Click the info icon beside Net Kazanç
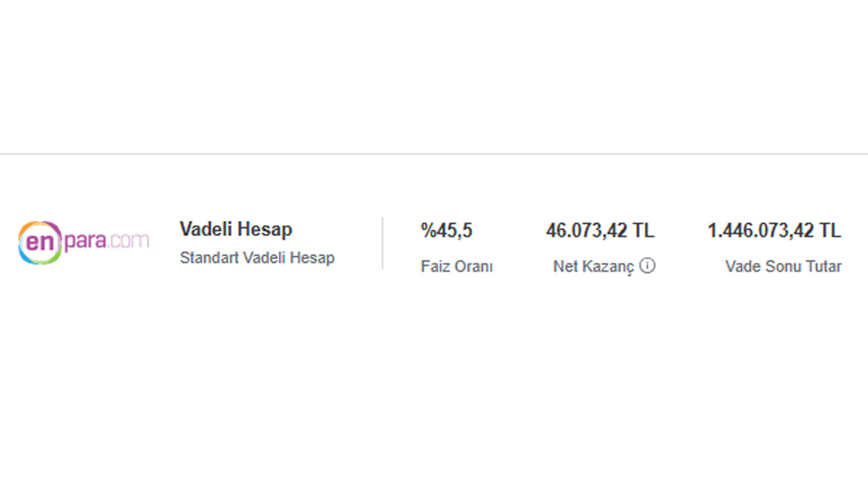868x488 pixels. pyautogui.click(x=648, y=266)
